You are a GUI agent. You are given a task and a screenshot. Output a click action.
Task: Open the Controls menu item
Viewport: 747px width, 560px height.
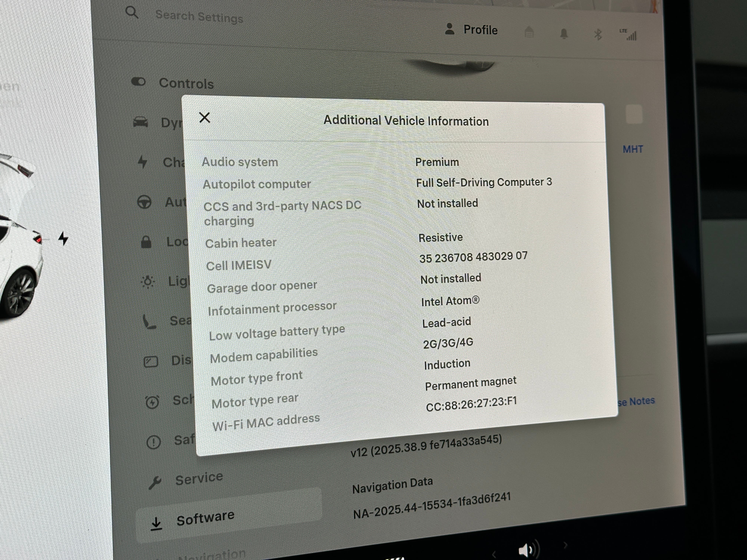[186, 83]
